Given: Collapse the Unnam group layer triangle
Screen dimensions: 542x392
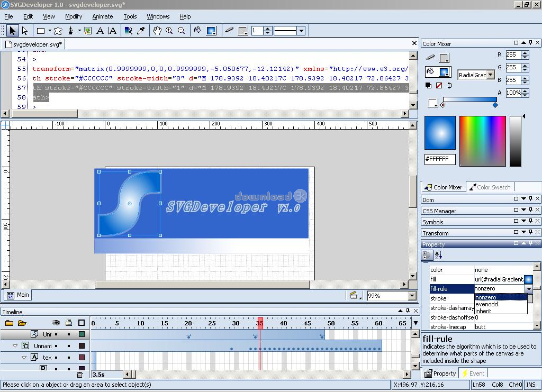Looking at the screenshot, I should pos(15,346).
